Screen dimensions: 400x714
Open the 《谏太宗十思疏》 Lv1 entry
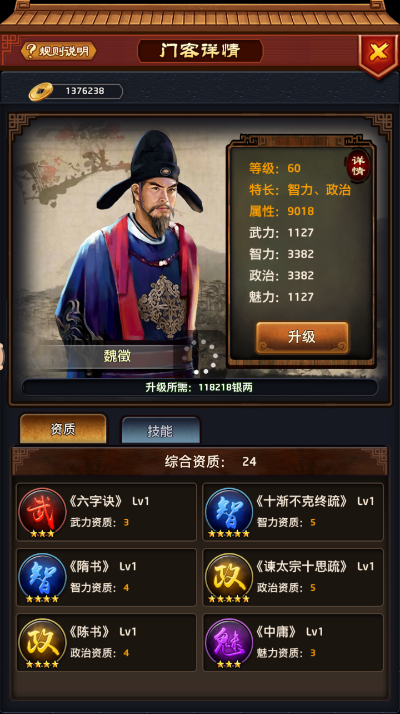point(293,577)
